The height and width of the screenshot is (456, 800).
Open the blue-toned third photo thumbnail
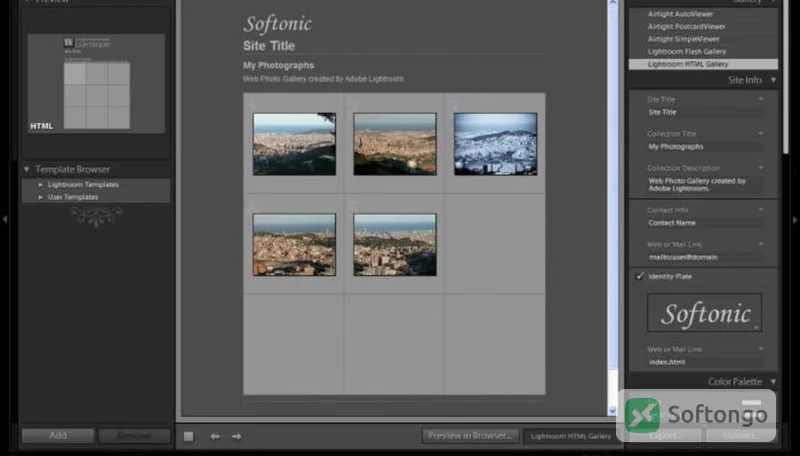click(x=495, y=144)
